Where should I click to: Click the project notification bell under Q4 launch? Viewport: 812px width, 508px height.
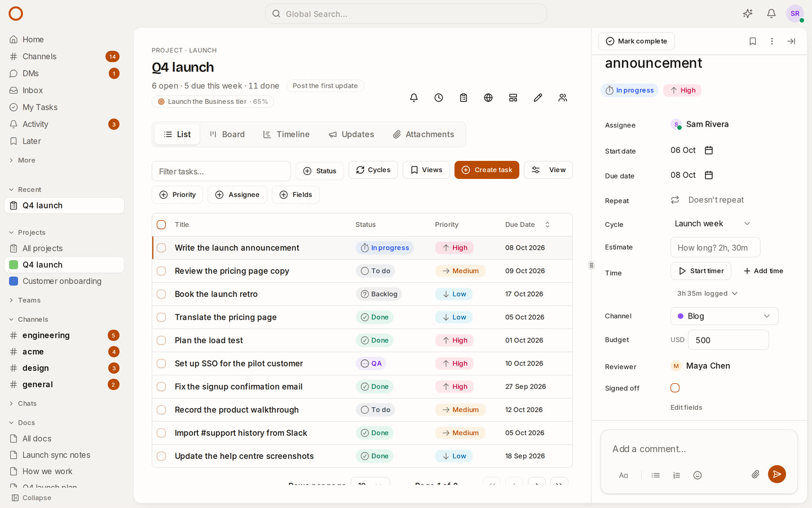pos(414,98)
